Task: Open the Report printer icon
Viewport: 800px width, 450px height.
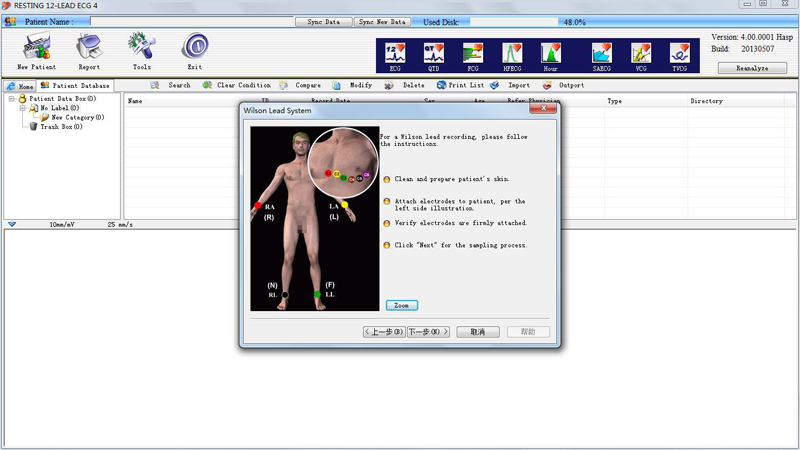Action: click(x=89, y=47)
